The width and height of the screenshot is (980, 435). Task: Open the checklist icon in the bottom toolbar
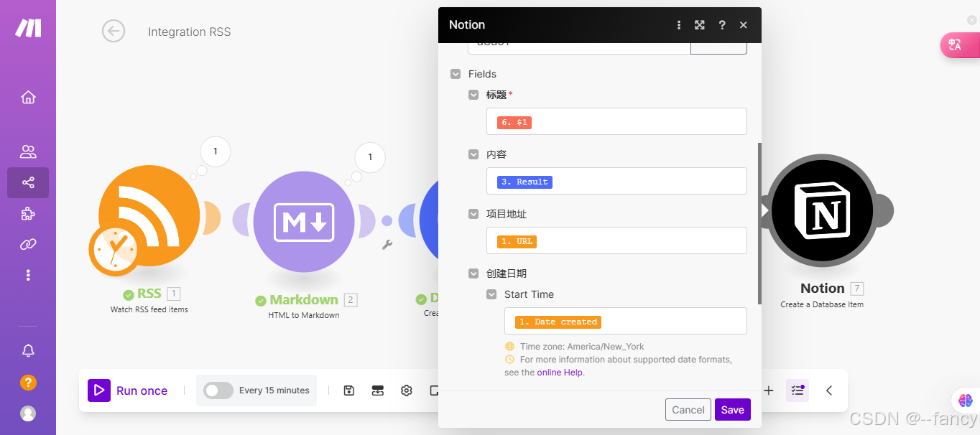798,390
